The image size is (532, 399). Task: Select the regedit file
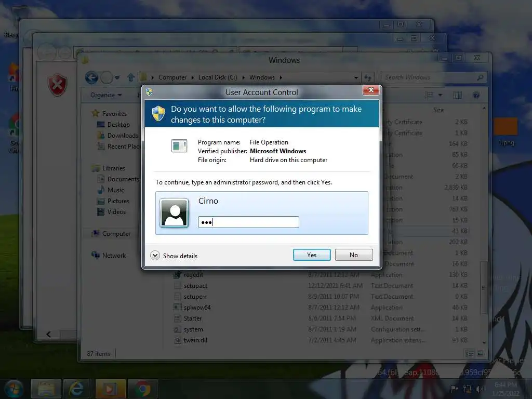point(193,275)
